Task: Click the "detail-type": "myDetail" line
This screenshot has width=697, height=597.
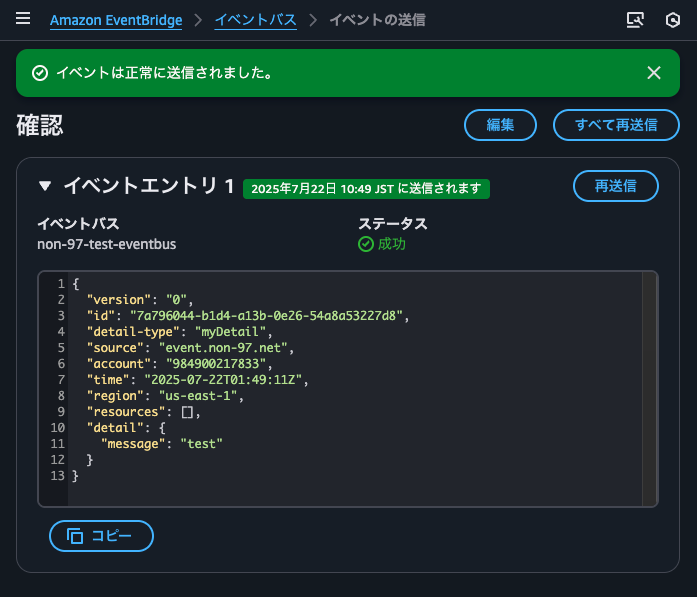Action: [x=179, y=332]
